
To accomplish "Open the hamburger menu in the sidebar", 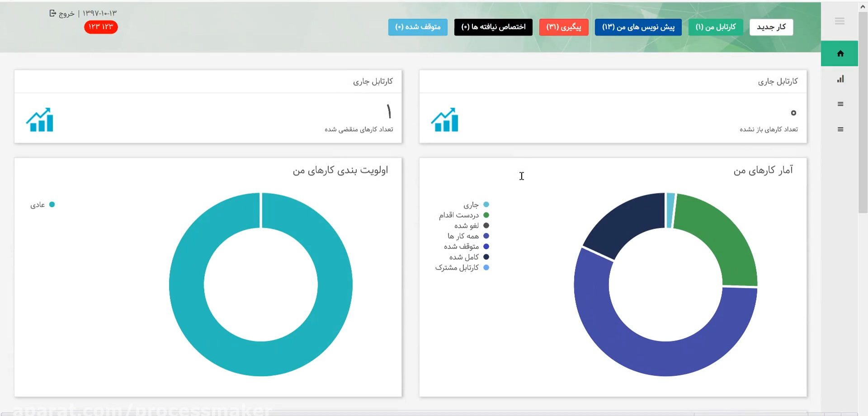I will pos(840,21).
